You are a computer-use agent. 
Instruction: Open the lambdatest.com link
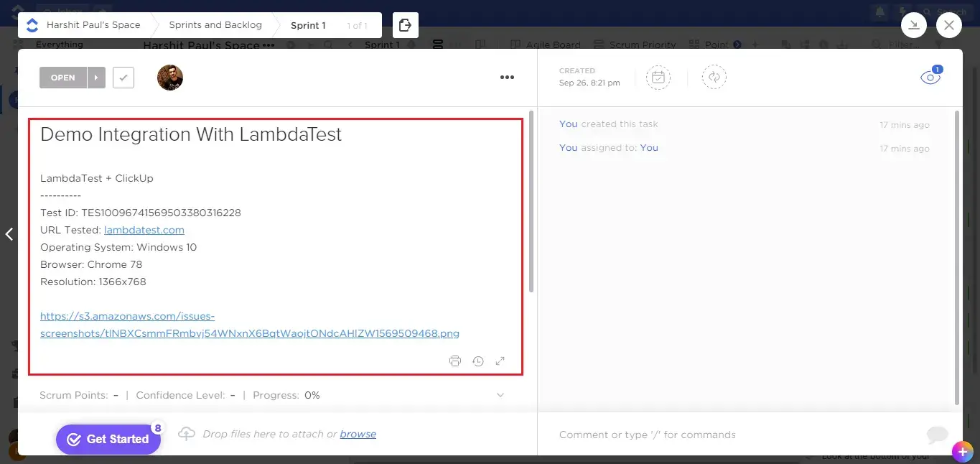(x=144, y=230)
